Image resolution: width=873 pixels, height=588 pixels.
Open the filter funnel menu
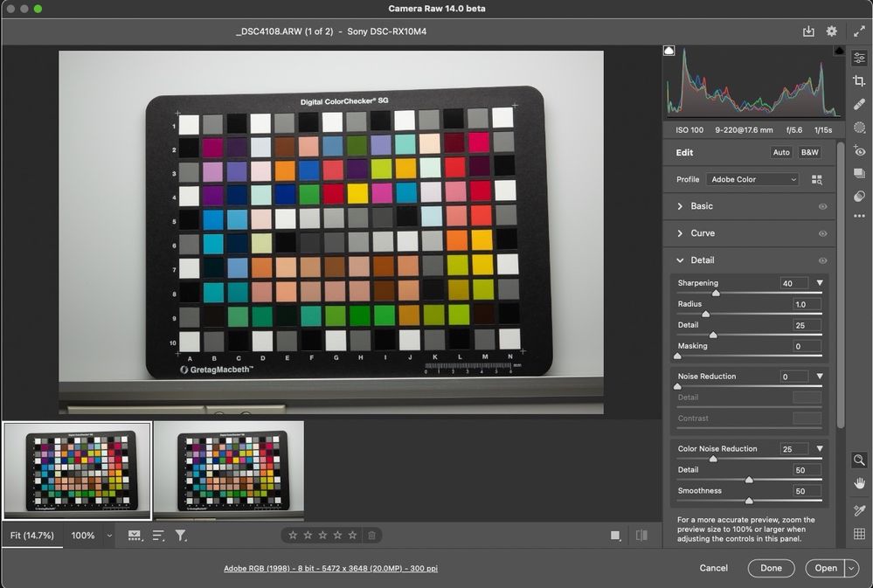click(180, 536)
